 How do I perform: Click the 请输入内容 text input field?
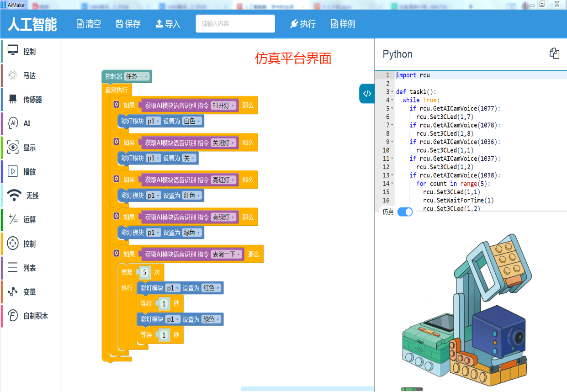235,24
